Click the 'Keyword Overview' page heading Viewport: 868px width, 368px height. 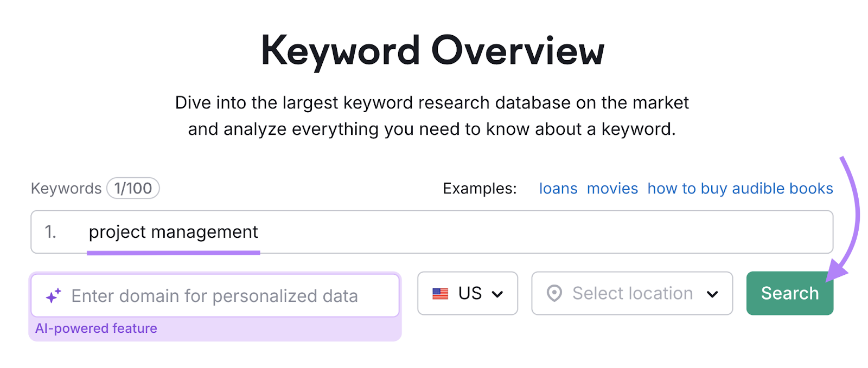click(433, 50)
